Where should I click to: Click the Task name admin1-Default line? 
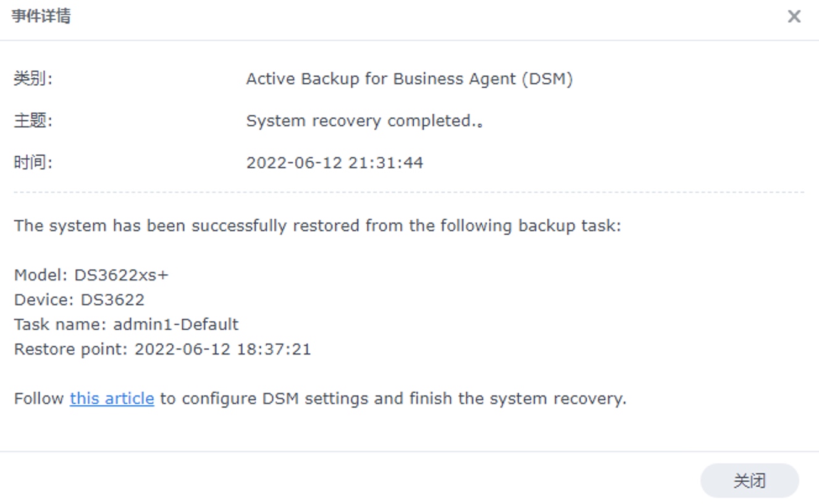(126, 325)
